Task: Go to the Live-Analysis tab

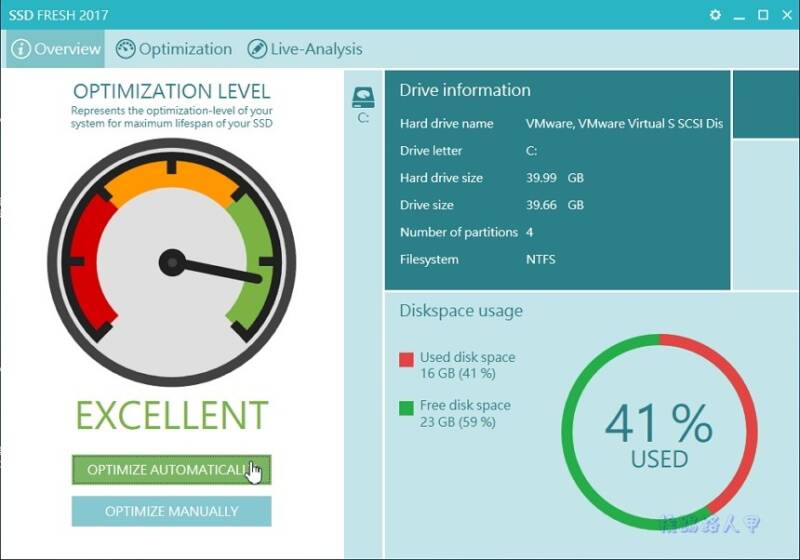Action: [305, 49]
